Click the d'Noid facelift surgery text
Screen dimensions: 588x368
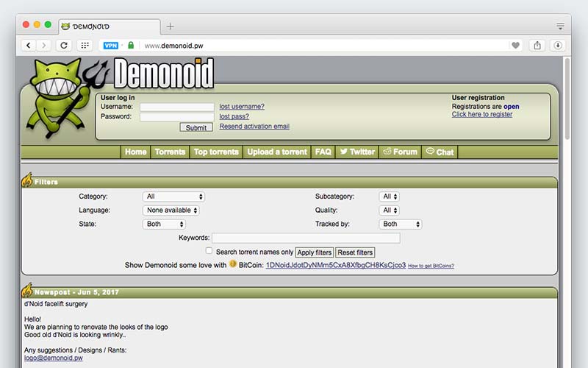(56, 304)
